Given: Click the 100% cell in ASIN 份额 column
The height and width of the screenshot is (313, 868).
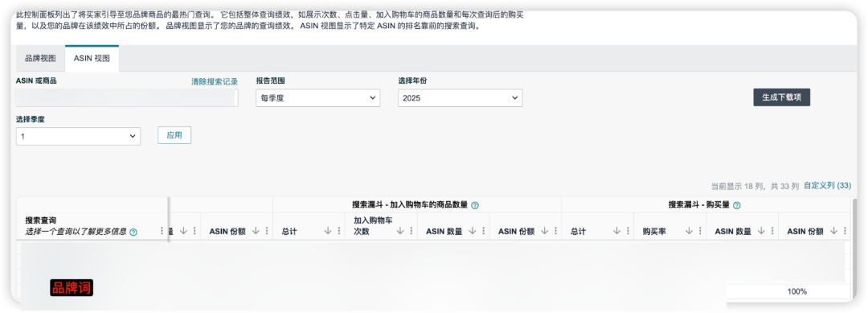Looking at the screenshot, I should pos(797,292).
